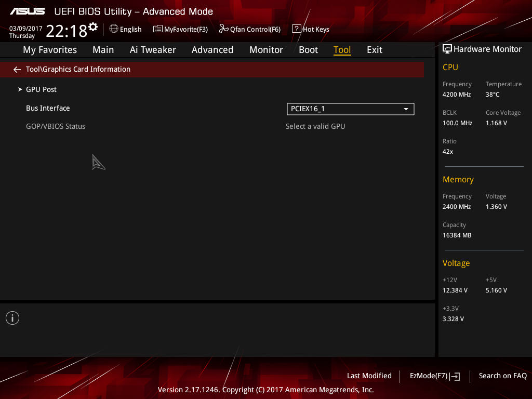Click the ASUS logo
This screenshot has height=399, width=532.
point(27,11)
